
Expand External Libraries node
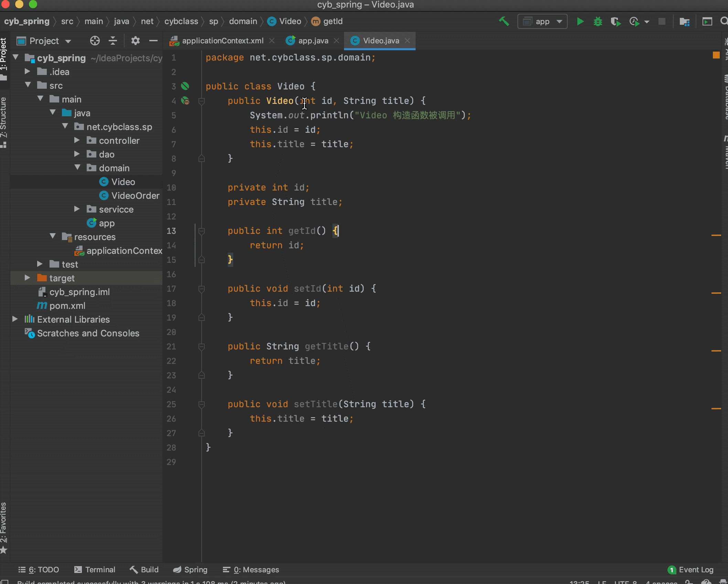pos(15,319)
